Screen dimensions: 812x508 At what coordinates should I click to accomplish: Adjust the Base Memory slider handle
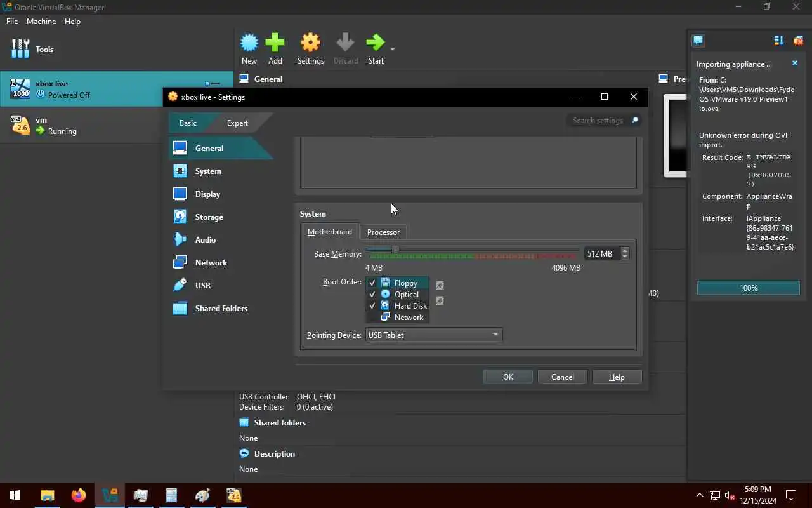coord(395,249)
